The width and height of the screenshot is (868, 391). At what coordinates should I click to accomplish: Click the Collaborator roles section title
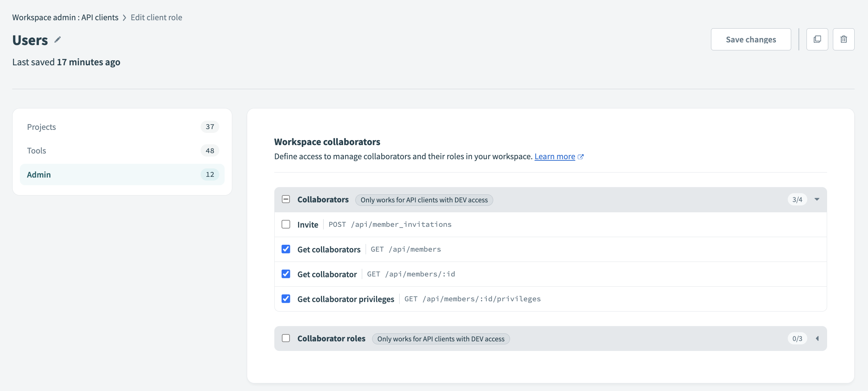331,338
